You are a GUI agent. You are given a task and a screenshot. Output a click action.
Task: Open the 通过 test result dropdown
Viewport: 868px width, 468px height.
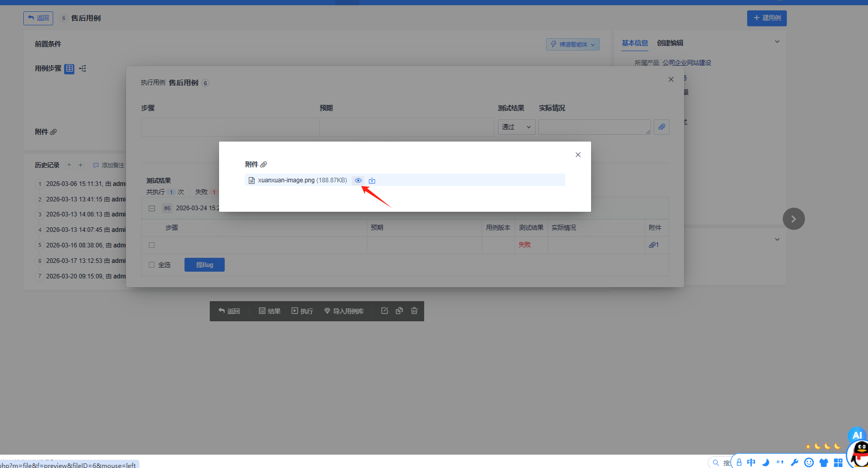click(x=517, y=127)
